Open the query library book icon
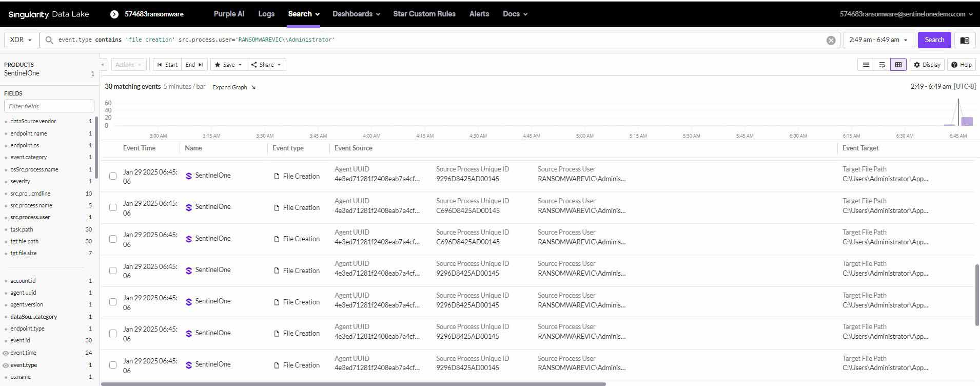This screenshot has width=980, height=386. [x=965, y=40]
